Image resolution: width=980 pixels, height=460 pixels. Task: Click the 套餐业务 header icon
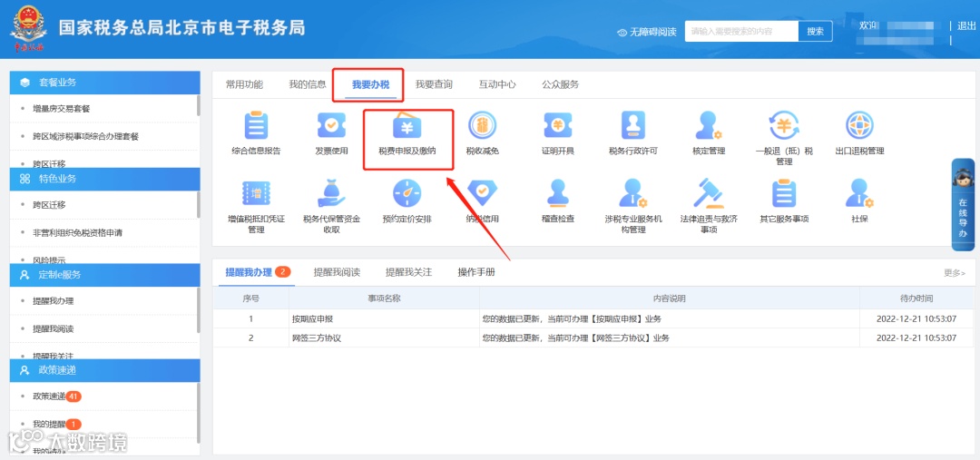tap(25, 83)
